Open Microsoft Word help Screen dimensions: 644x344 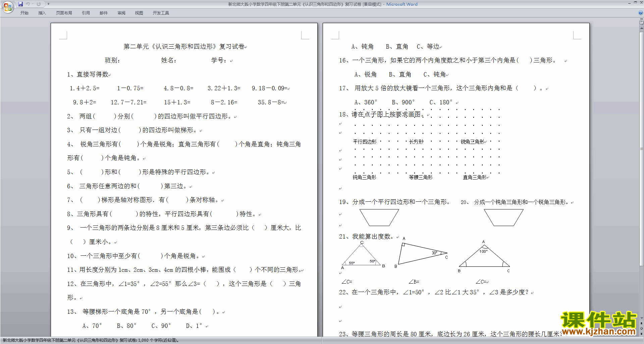(x=641, y=13)
